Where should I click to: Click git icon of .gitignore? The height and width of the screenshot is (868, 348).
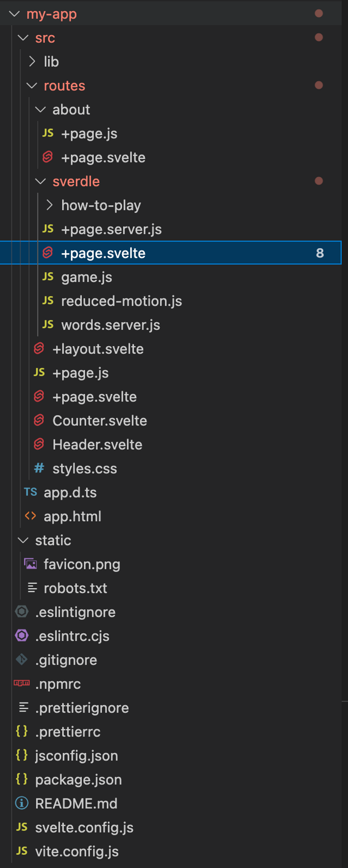point(22,660)
